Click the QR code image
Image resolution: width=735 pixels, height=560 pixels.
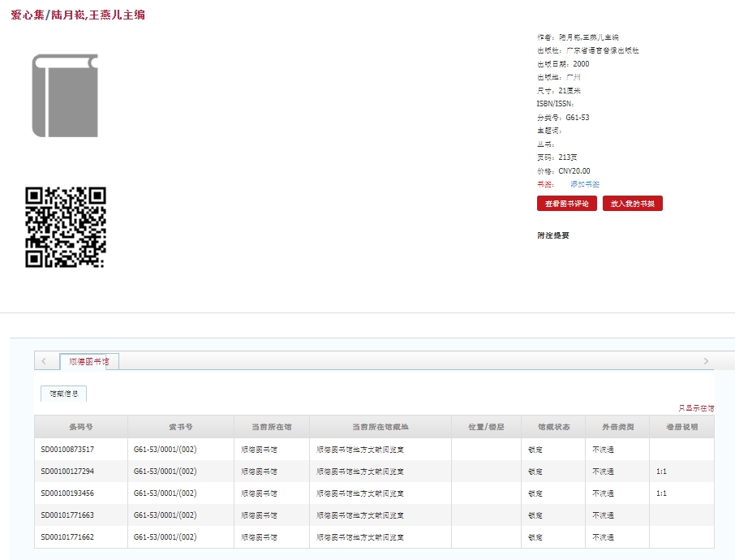pyautogui.click(x=66, y=227)
